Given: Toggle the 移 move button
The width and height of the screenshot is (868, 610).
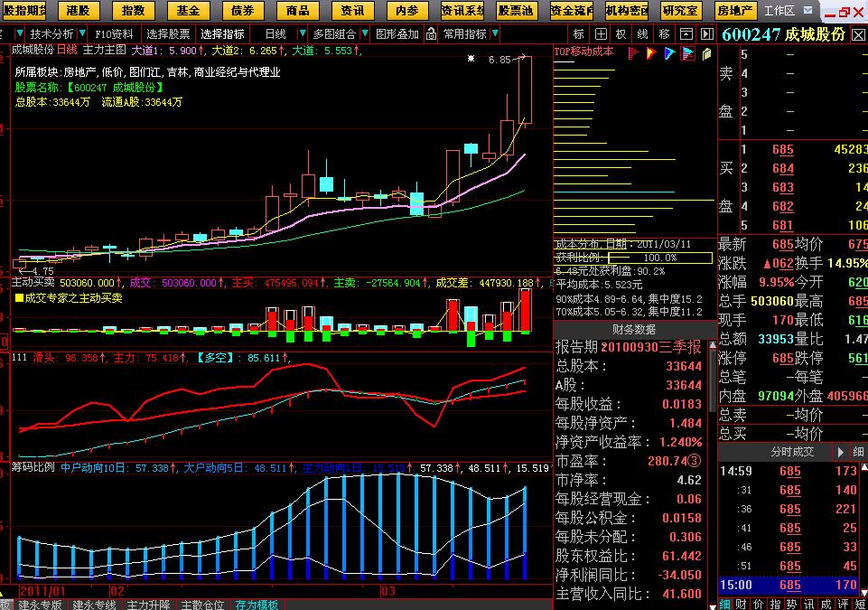Looking at the screenshot, I should 664,34.
